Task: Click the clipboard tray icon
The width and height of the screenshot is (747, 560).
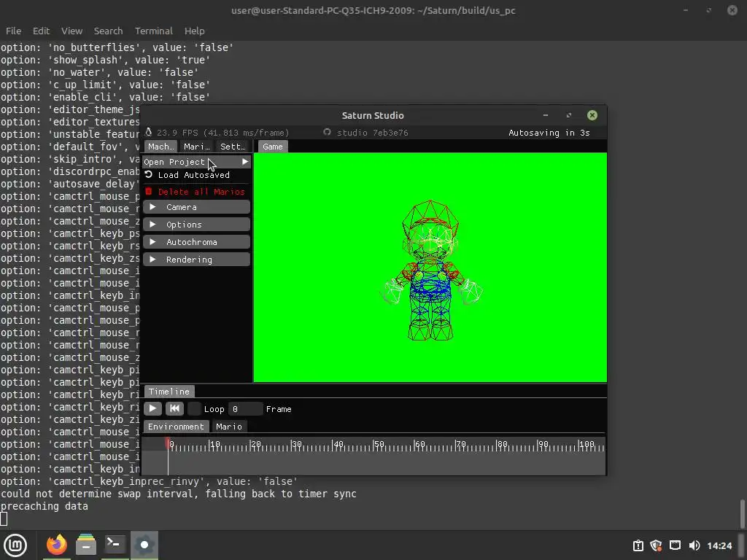Action: click(x=638, y=545)
